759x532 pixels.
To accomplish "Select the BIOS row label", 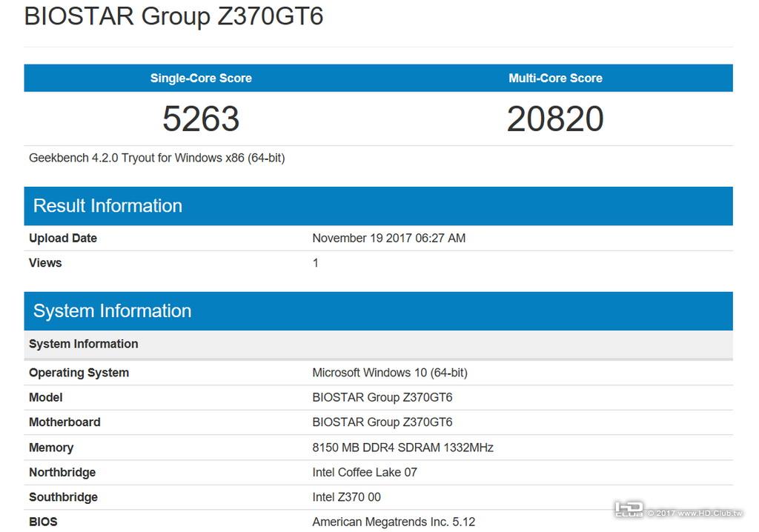I will (43, 522).
